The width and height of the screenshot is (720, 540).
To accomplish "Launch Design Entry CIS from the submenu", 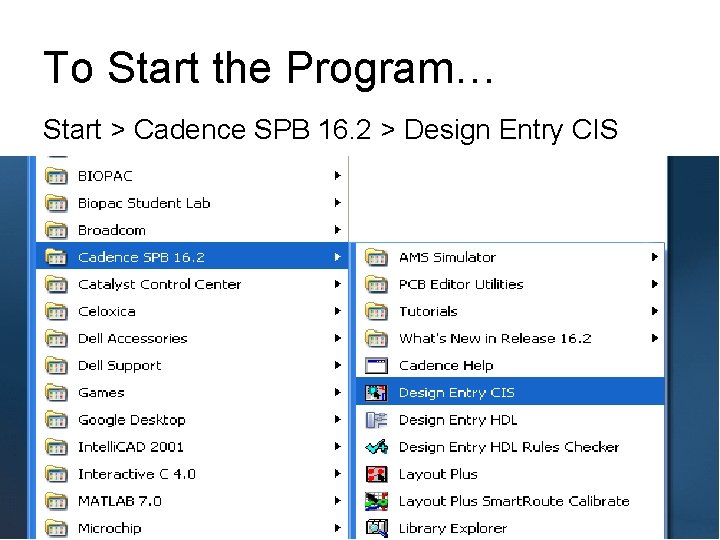I will tap(510, 392).
